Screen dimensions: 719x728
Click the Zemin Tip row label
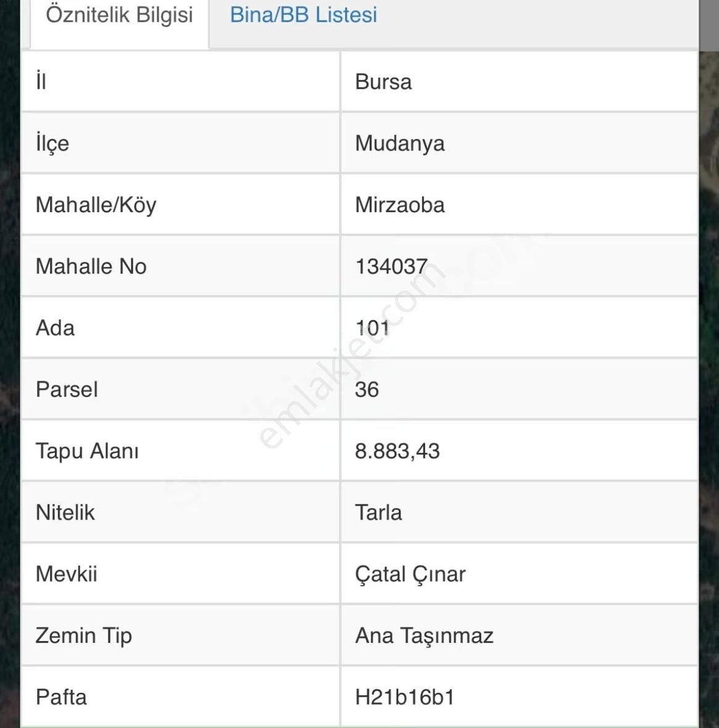[83, 635]
